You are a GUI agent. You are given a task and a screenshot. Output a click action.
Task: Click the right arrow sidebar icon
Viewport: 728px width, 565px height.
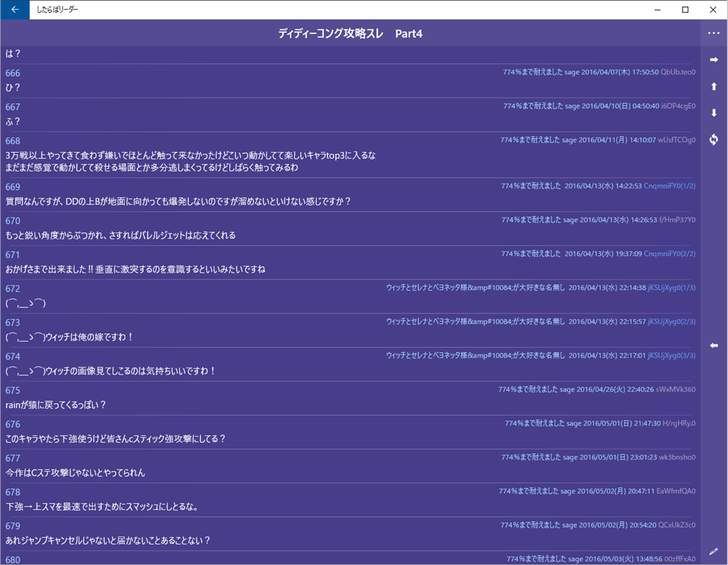pyautogui.click(x=713, y=59)
